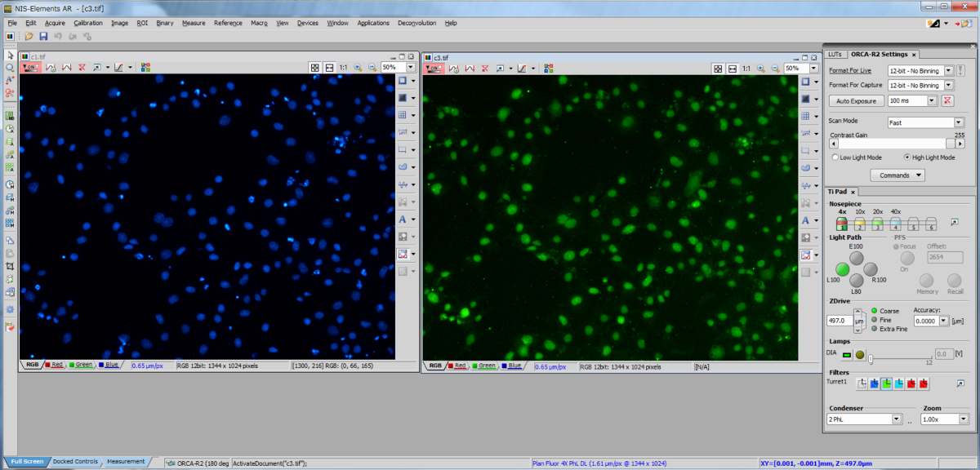Click the Auto Exposure button
Image resolution: width=980 pixels, height=470 pixels.
tap(856, 101)
